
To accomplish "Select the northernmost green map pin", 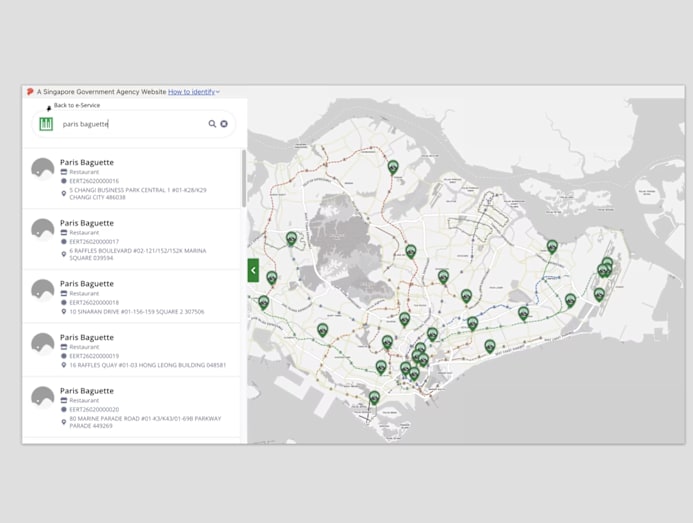I will tap(393, 167).
